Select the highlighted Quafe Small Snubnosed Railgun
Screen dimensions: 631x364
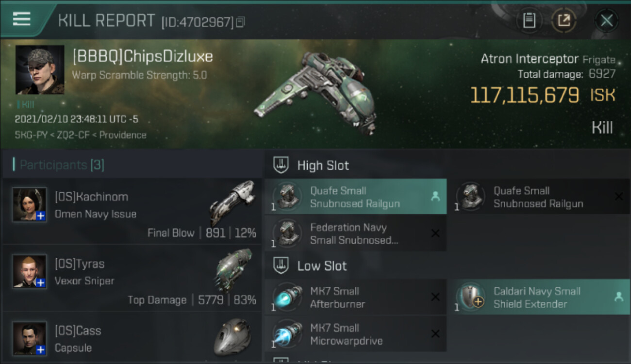tap(355, 197)
